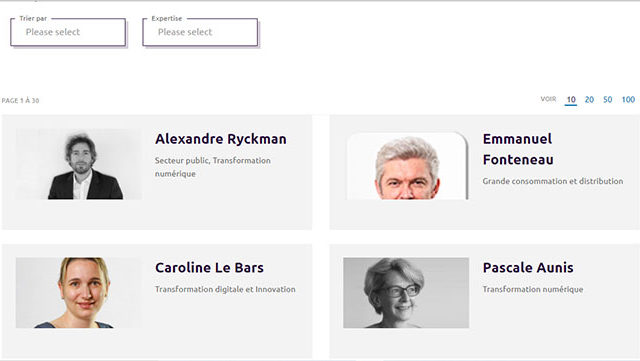Click Transformation numérique under Pascale Aunis
640x361 pixels.
click(533, 289)
